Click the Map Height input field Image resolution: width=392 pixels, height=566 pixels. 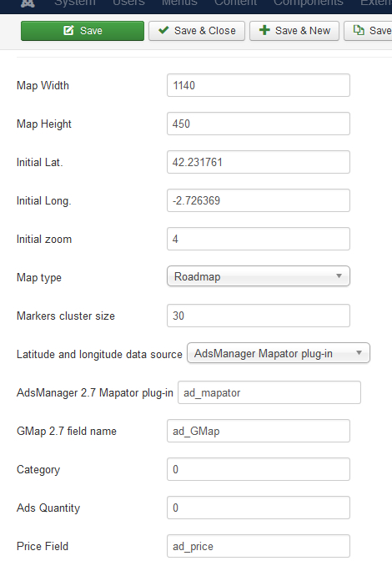pyautogui.click(x=259, y=124)
